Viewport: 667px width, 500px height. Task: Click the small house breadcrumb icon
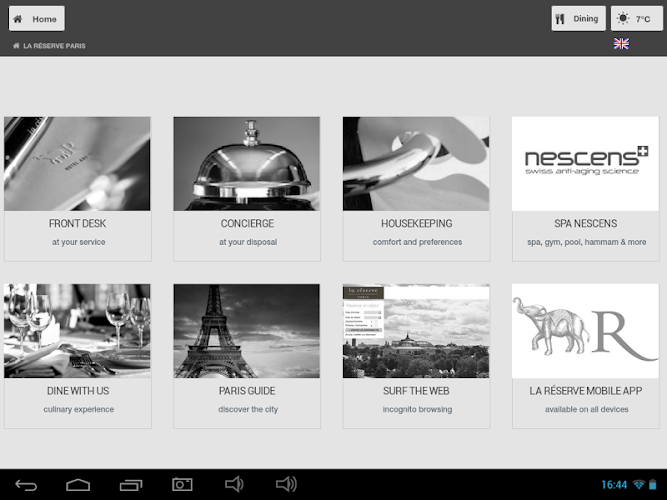(x=16, y=46)
